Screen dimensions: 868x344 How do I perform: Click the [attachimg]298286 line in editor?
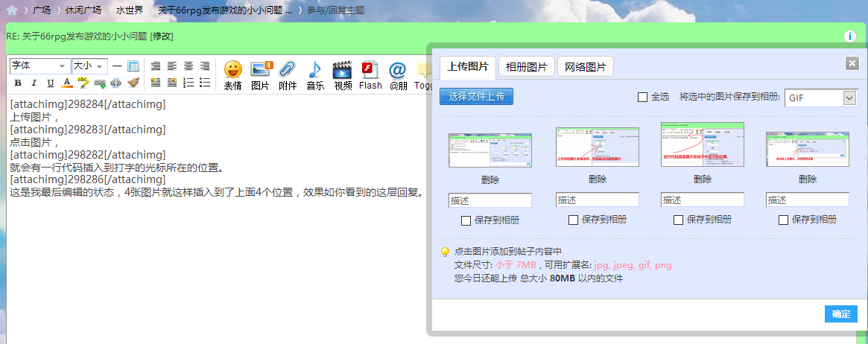point(88,180)
